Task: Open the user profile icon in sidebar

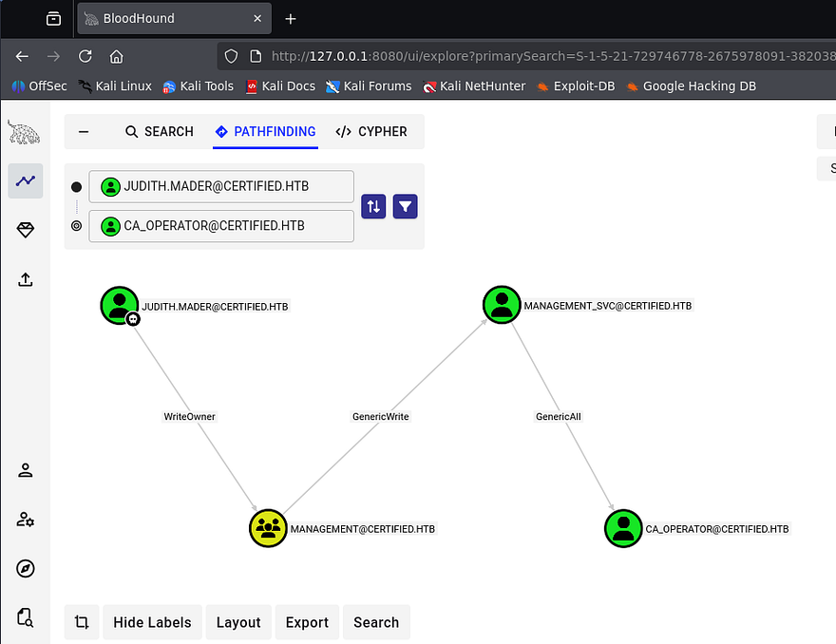Action: [26, 470]
